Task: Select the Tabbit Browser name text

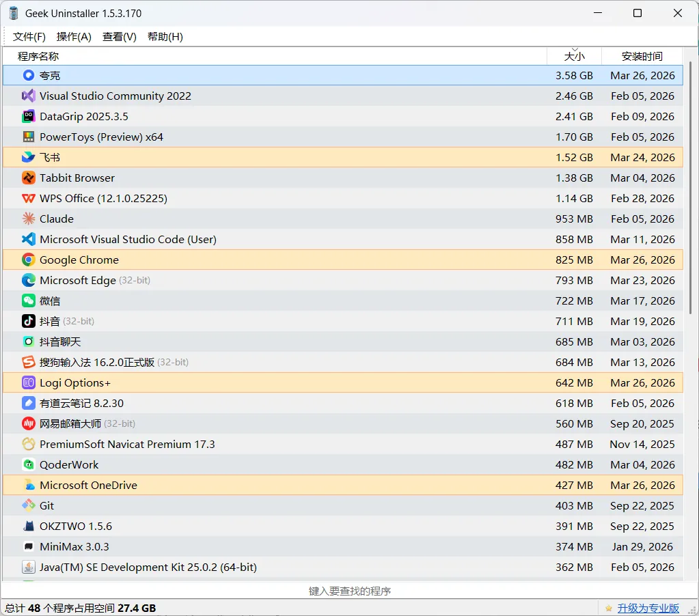Action: pyautogui.click(x=77, y=178)
